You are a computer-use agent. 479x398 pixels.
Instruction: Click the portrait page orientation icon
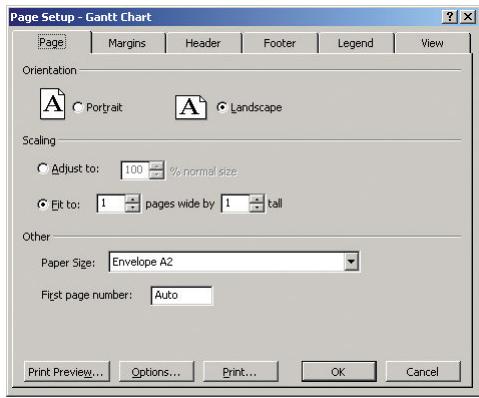coord(52,104)
